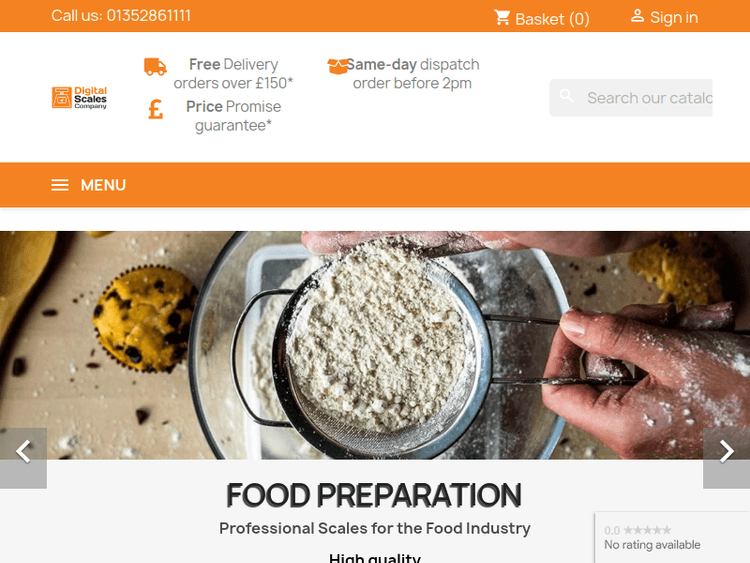Click the Same-day dispatch text
This screenshot has height=563, width=750.
pos(412,74)
